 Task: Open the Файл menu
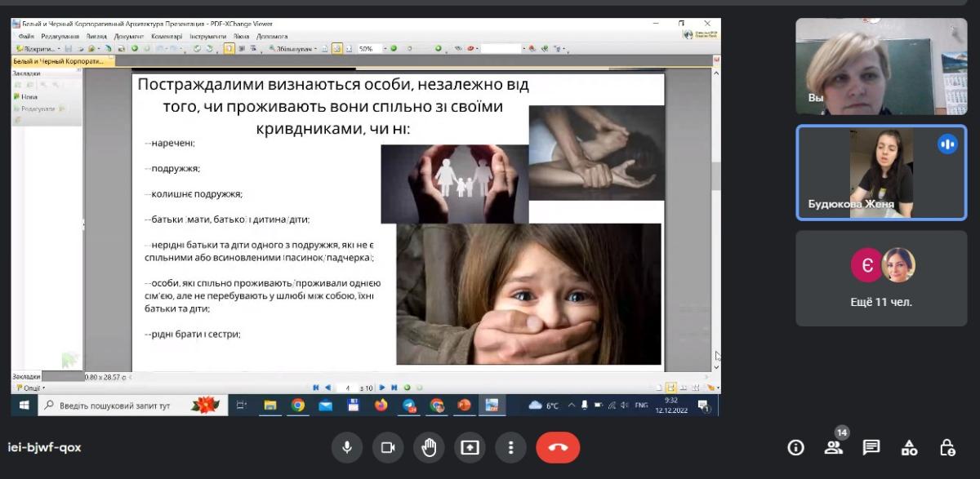(x=26, y=37)
